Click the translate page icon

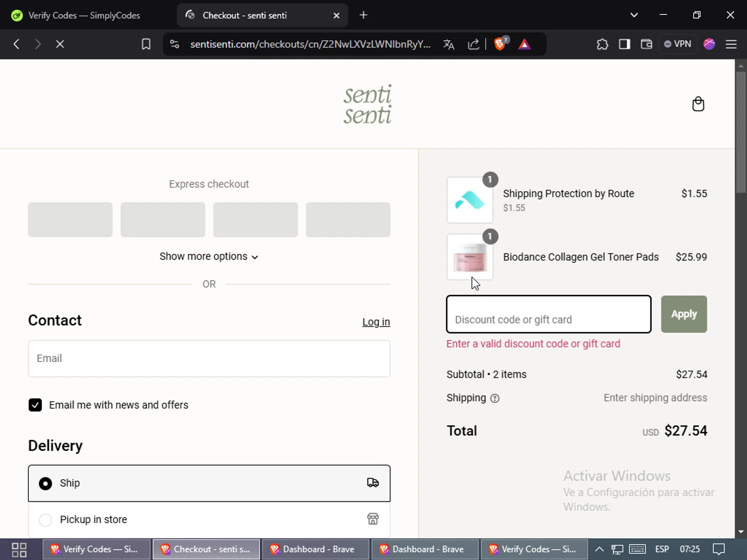(x=449, y=44)
